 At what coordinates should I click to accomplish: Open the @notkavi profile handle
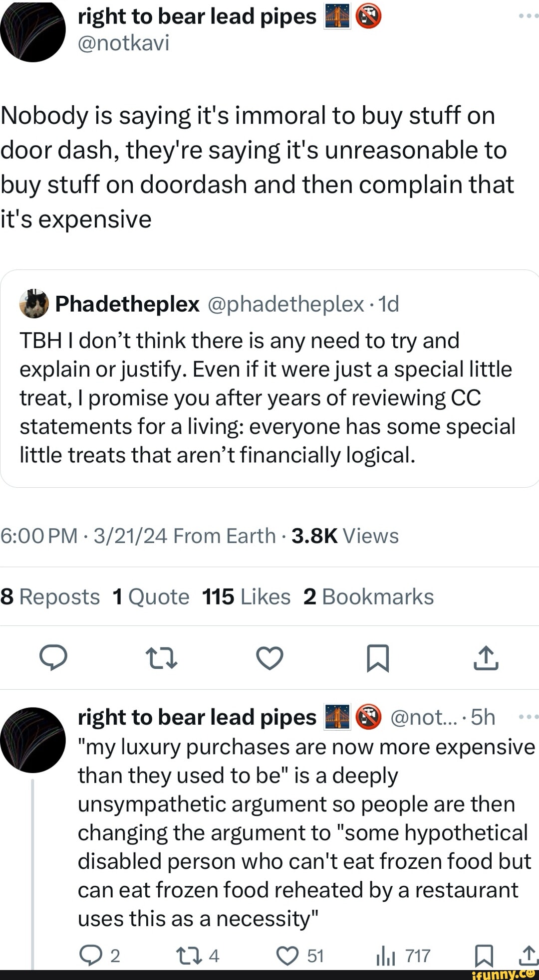coord(124,43)
